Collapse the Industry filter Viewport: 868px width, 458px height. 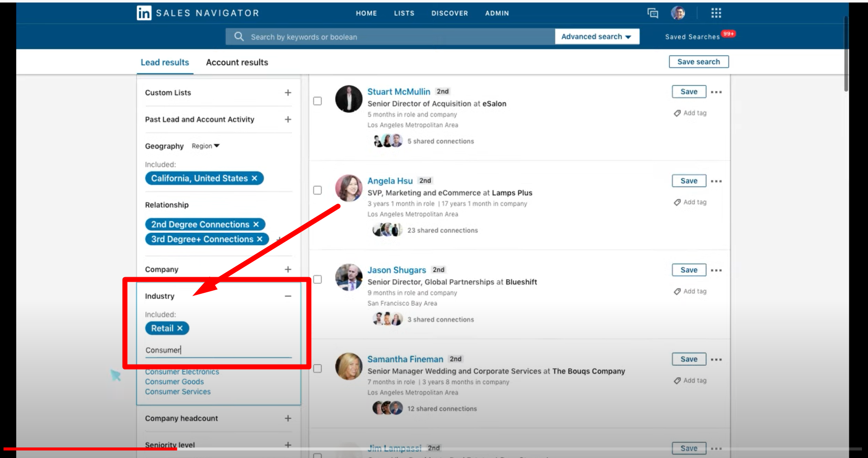pyautogui.click(x=288, y=296)
